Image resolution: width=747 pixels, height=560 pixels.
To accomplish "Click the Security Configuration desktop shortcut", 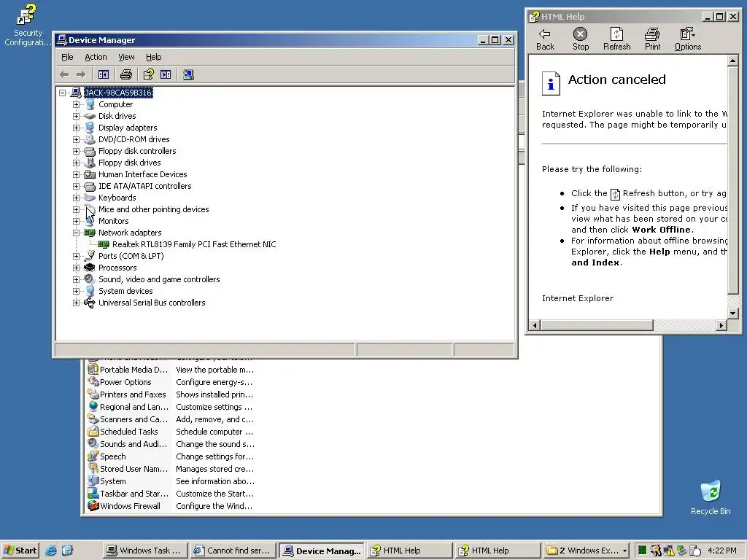I will click(x=27, y=25).
